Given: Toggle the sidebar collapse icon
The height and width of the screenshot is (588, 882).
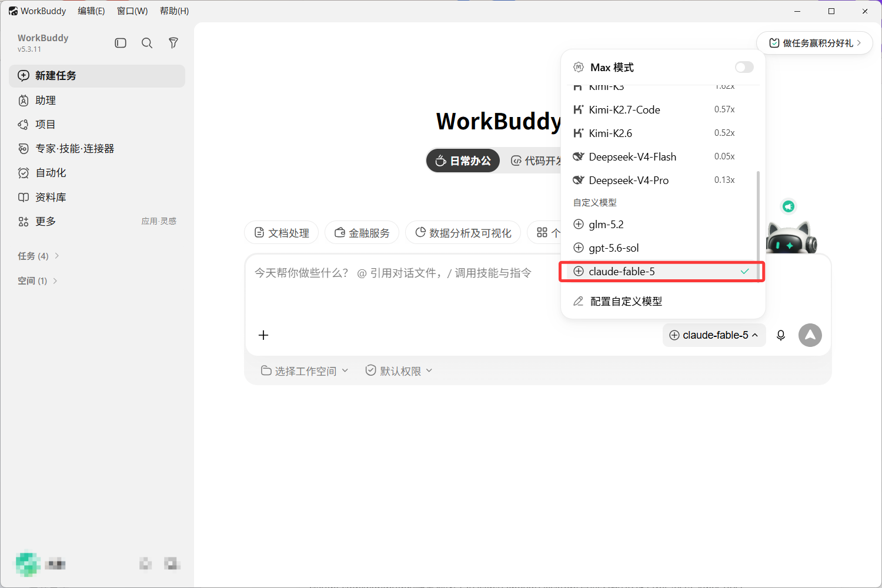Looking at the screenshot, I should click(121, 43).
